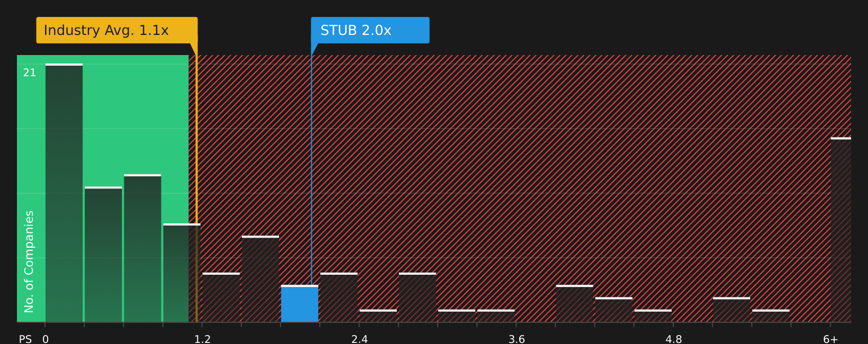
Task: Click the PS axis label
Action: [x=25, y=339]
